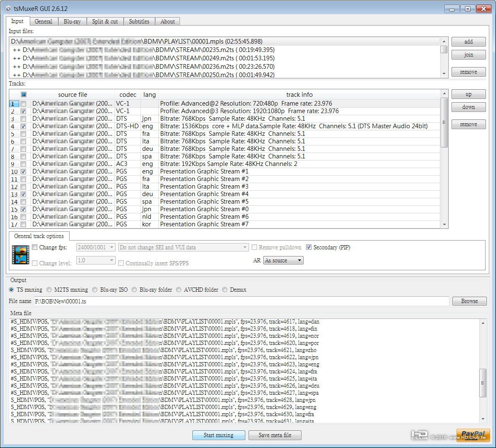Click the lang column header
Screen dimensions: 496x448
150,95
